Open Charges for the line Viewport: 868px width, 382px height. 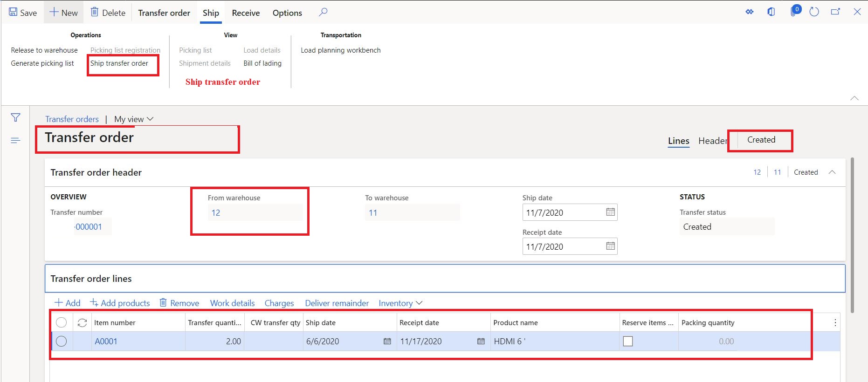click(x=279, y=303)
